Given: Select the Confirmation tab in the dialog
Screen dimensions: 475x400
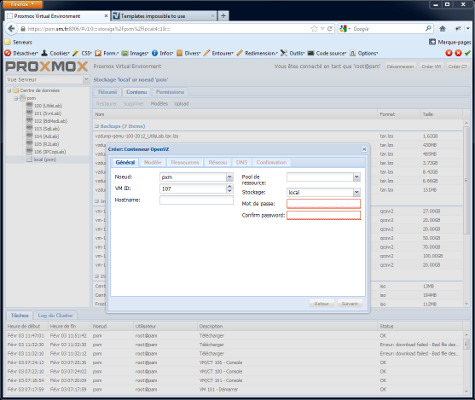Looking at the screenshot, I should tap(272, 162).
